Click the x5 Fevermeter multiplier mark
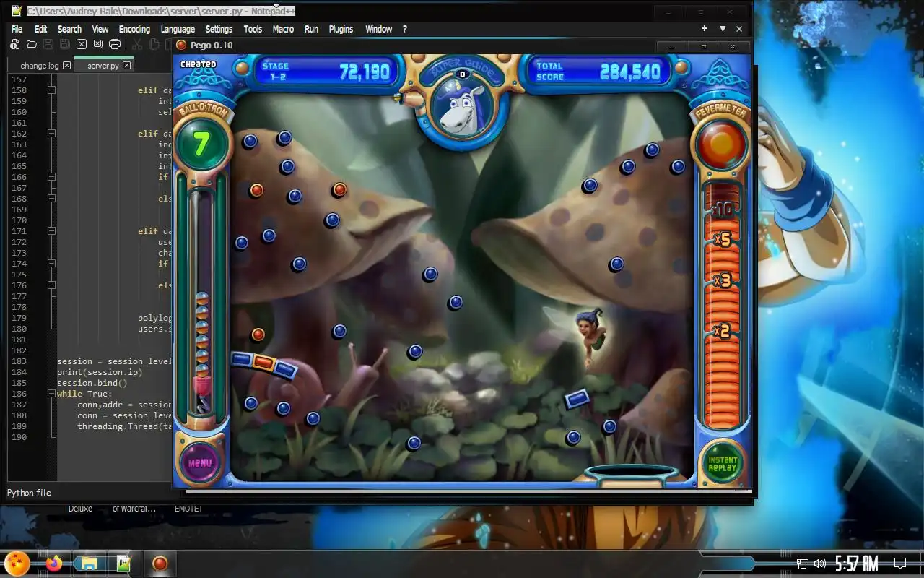924x578 pixels. (722, 239)
